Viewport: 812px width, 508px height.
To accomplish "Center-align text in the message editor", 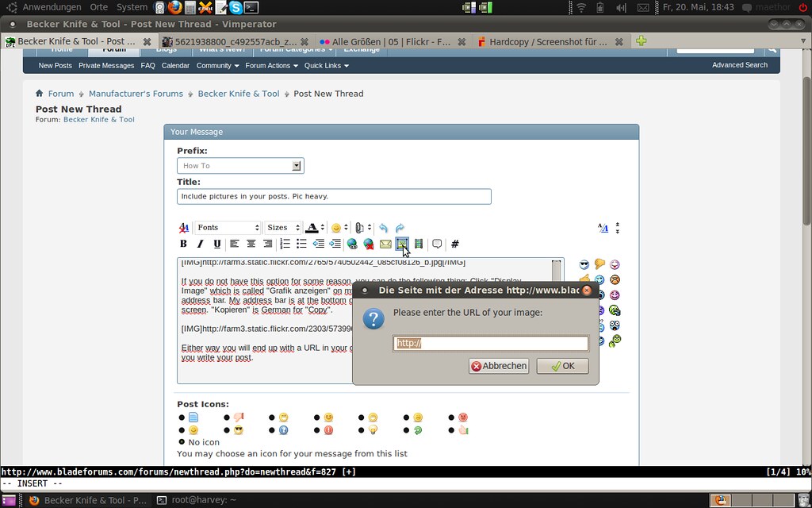I will (x=251, y=244).
